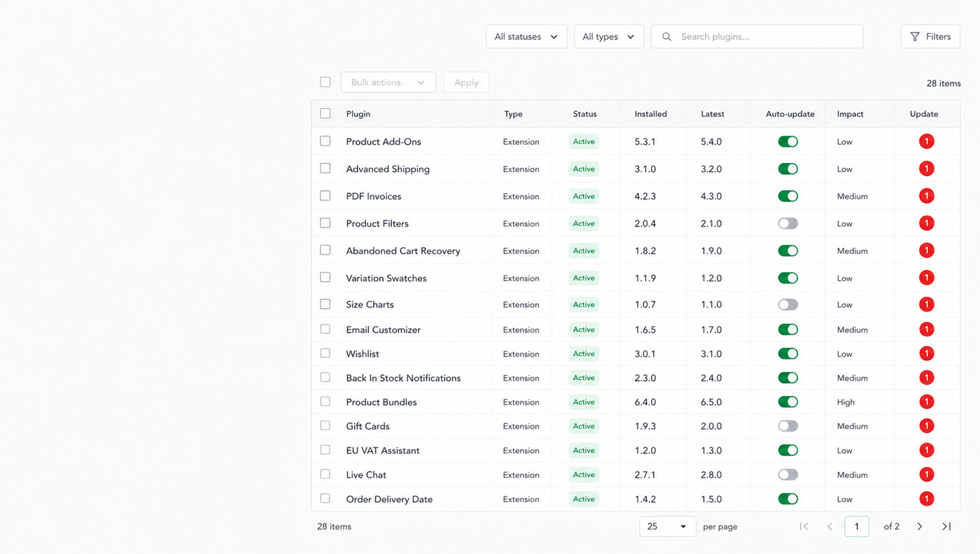The width and height of the screenshot is (980, 554).
Task: Click the first page pagination icon
Action: [x=804, y=527]
